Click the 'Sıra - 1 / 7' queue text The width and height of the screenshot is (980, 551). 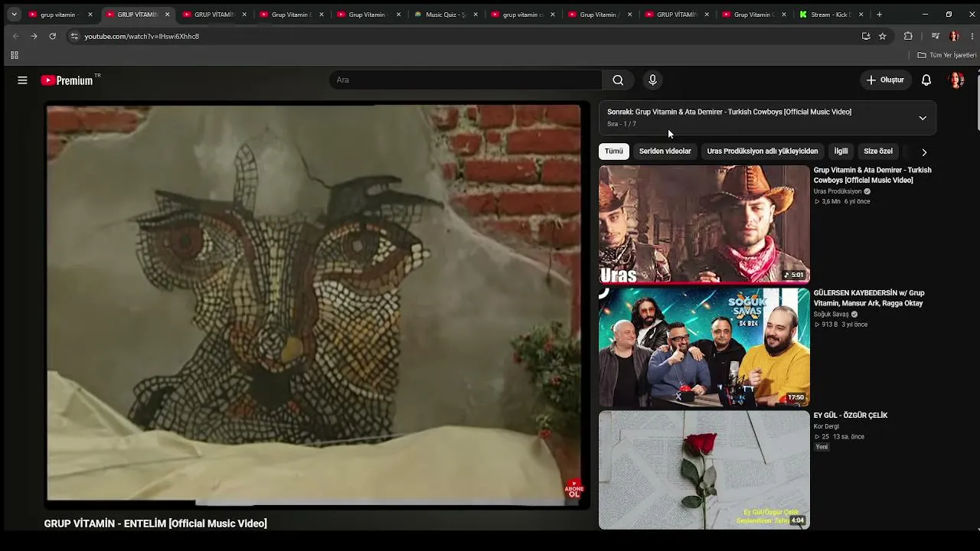point(622,124)
